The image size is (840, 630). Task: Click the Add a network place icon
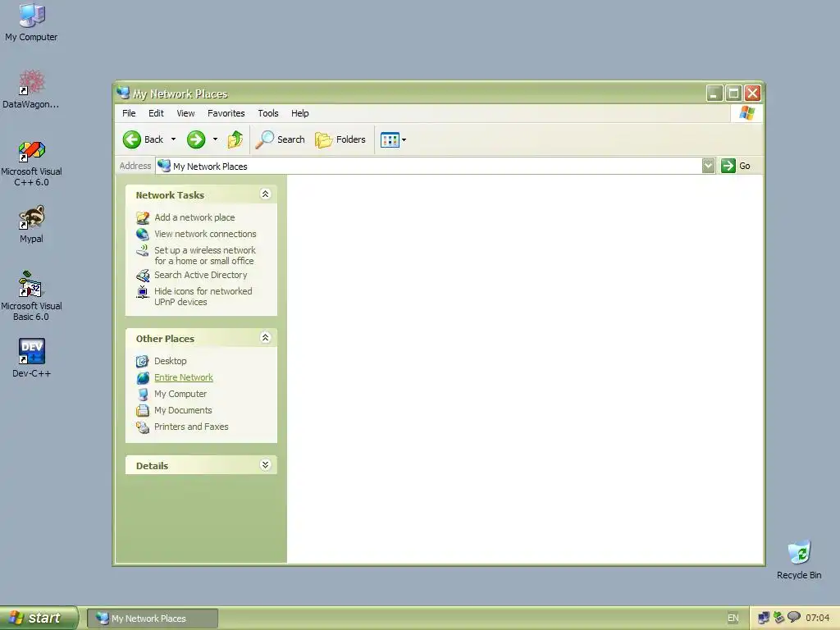(143, 217)
